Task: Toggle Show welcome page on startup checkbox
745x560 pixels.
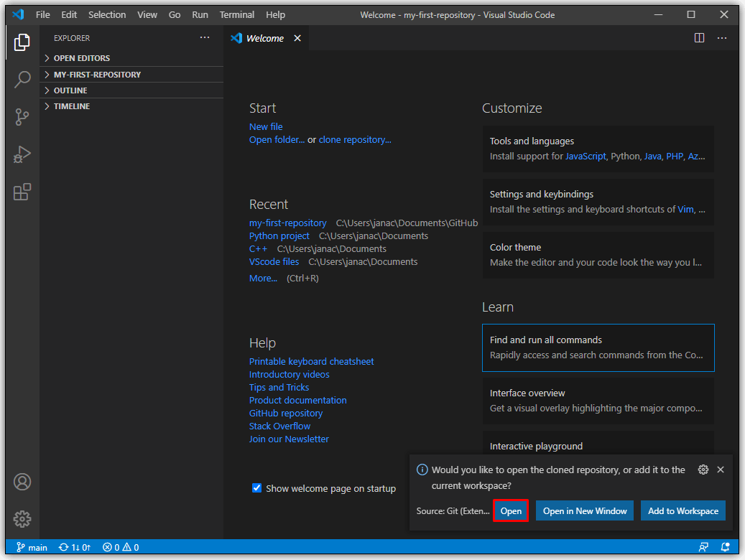Action: [x=256, y=487]
